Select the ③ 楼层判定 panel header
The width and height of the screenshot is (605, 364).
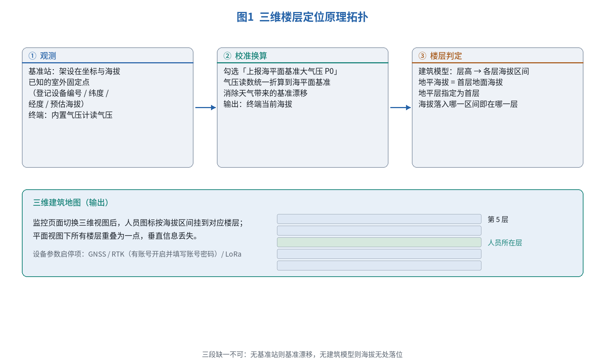point(497,55)
